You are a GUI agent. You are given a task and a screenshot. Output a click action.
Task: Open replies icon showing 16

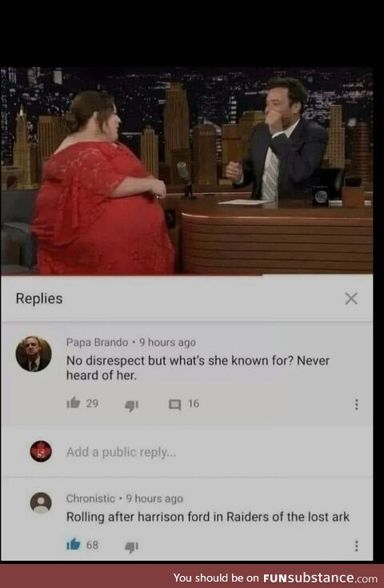174,404
